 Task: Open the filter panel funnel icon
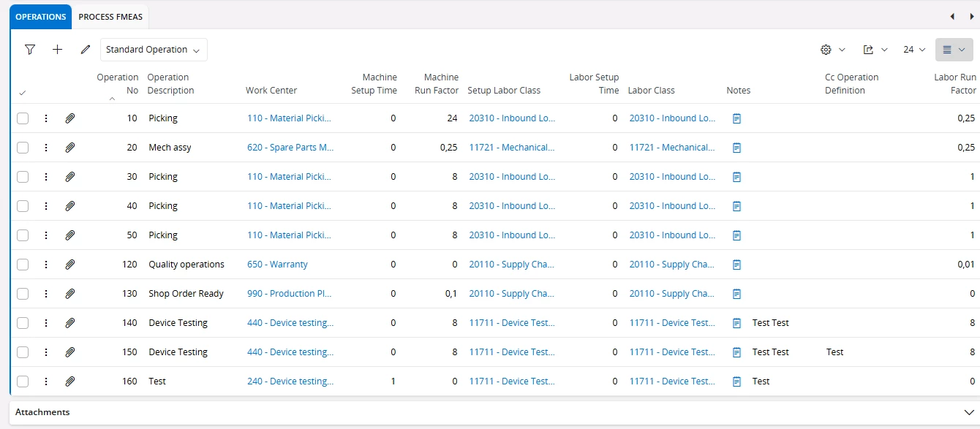tap(30, 50)
